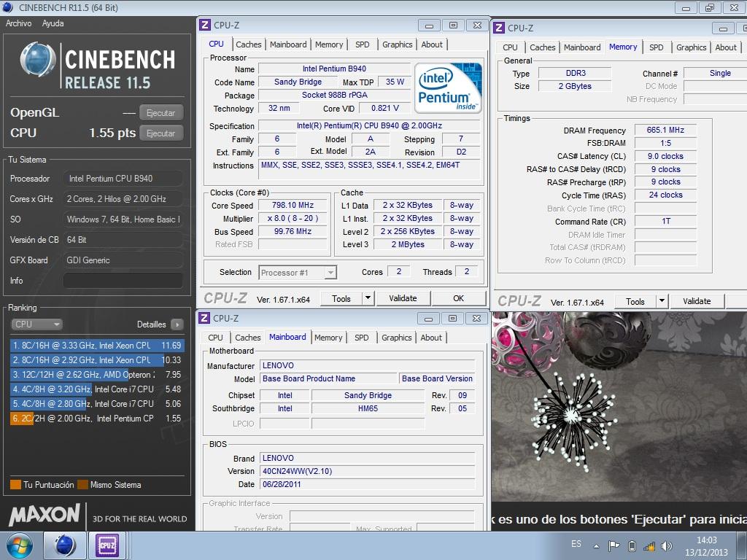Click the rendered scene image
Image resolution: width=747 pixels, height=560 pixels.
pos(619,406)
